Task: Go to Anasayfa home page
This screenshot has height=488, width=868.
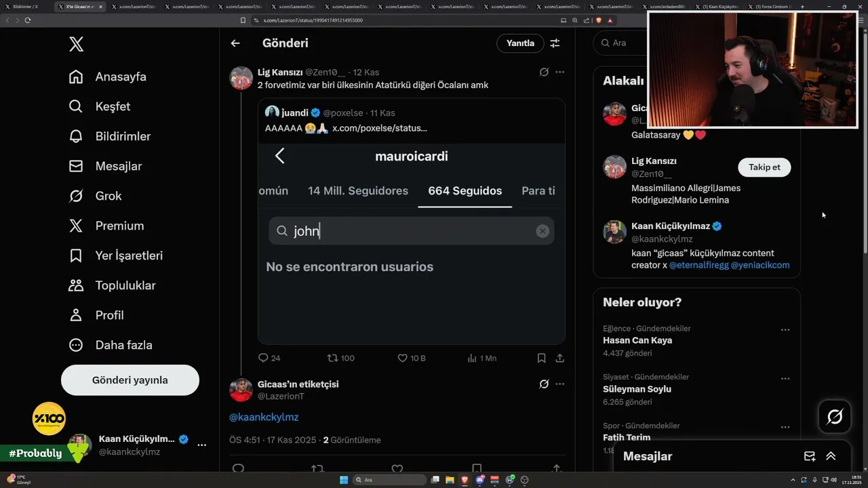Action: coord(108,77)
